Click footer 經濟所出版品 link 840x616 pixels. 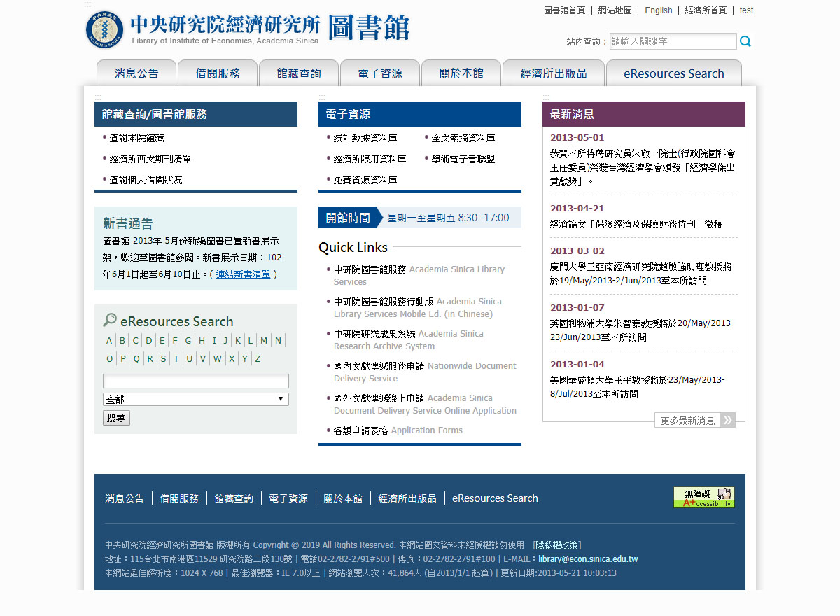407,498
